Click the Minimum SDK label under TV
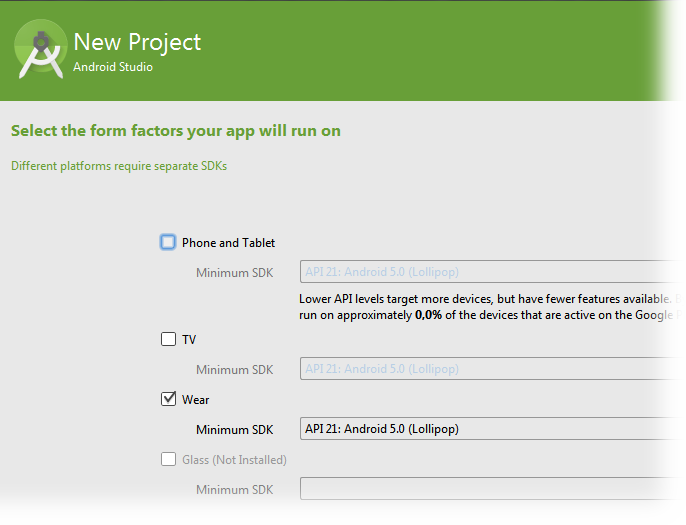The width and height of the screenshot is (686, 525). 234,370
